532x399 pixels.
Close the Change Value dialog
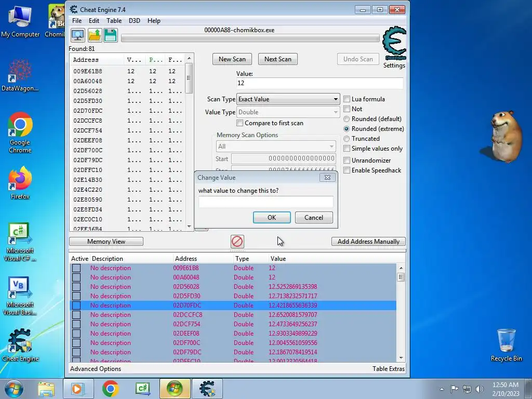[327, 178]
